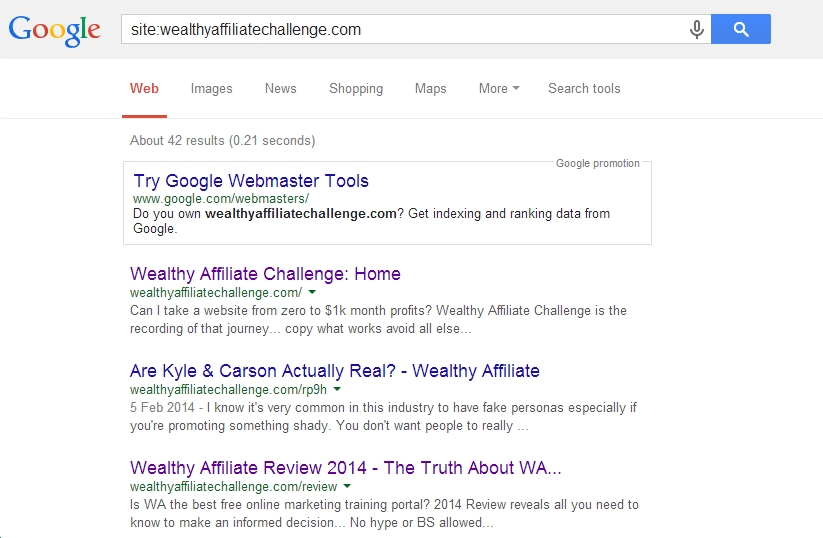Click the 'About 42 results' stats text
The width and height of the screenshot is (823, 538).
click(223, 141)
